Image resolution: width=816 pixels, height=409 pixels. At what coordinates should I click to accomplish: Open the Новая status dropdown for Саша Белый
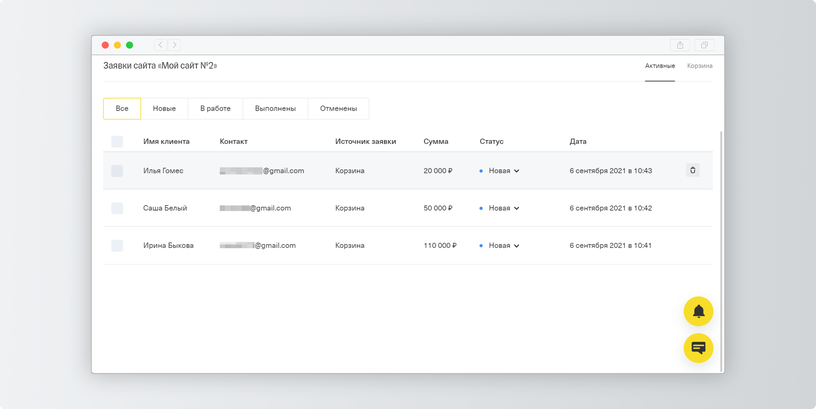(x=503, y=208)
